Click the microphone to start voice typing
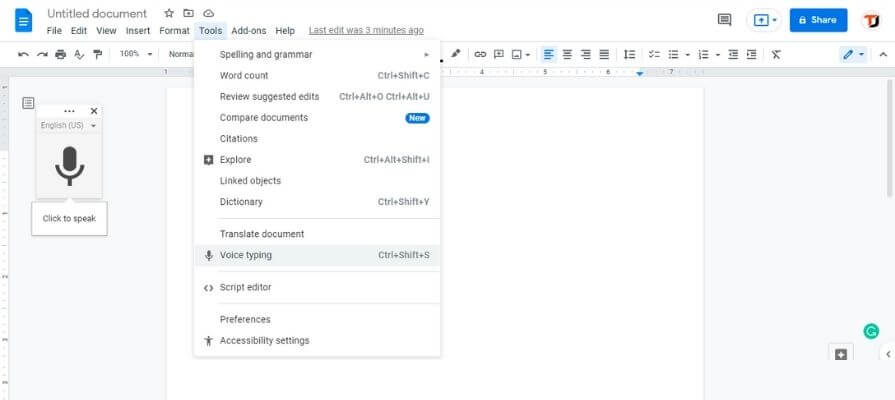 (68, 166)
